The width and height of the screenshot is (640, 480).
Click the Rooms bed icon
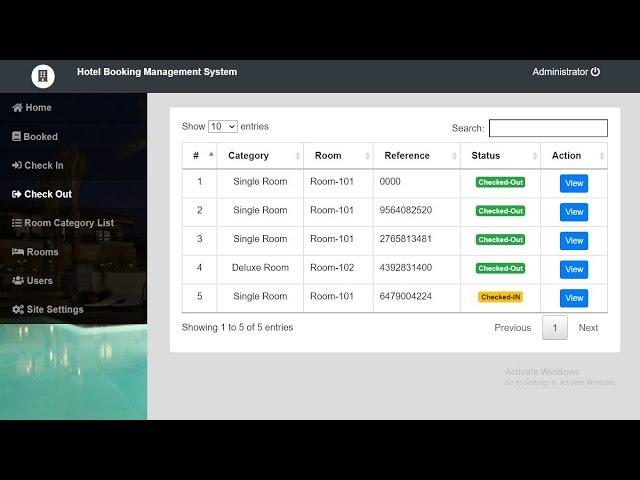click(x=18, y=252)
